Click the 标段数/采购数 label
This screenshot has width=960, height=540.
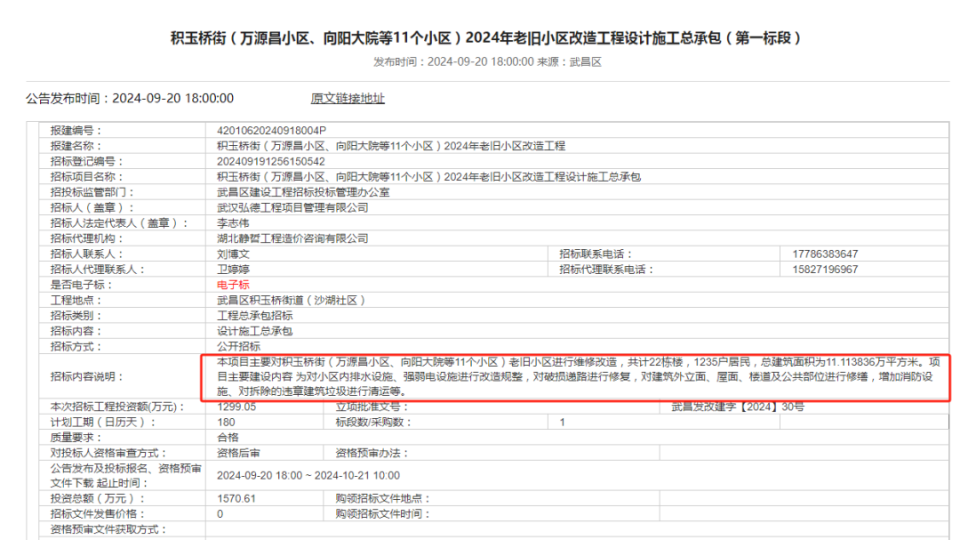373,422
